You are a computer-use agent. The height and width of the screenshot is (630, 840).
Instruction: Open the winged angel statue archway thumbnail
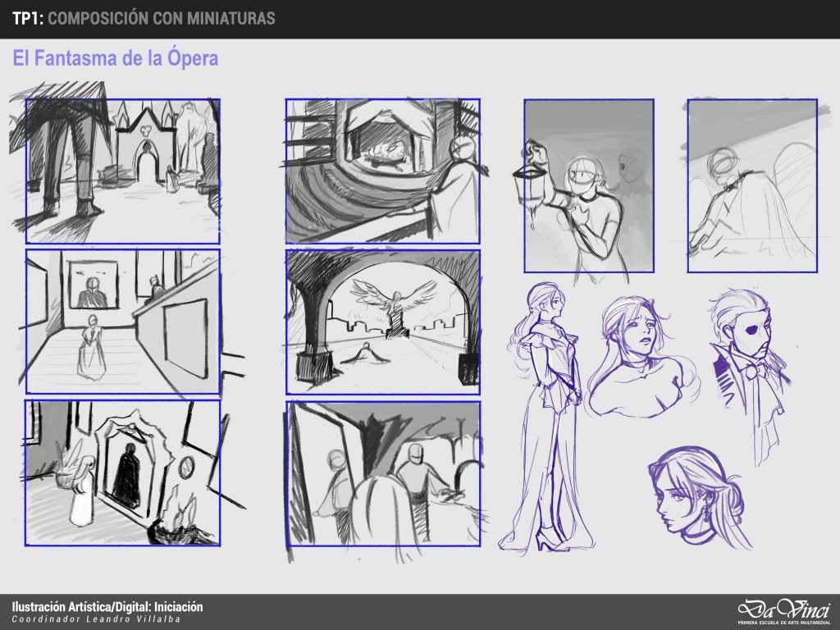(x=382, y=322)
